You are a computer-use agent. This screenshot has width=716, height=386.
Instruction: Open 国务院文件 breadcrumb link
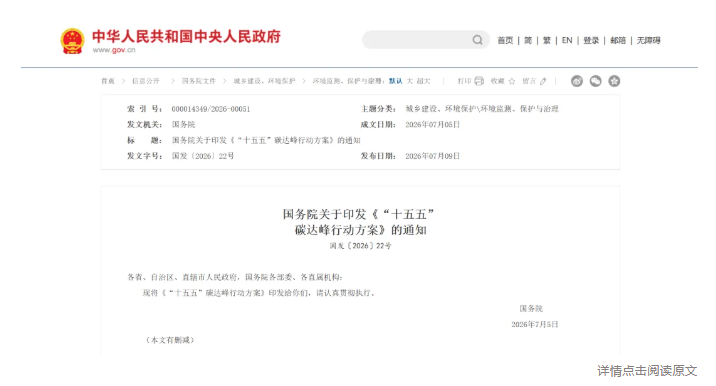199,81
